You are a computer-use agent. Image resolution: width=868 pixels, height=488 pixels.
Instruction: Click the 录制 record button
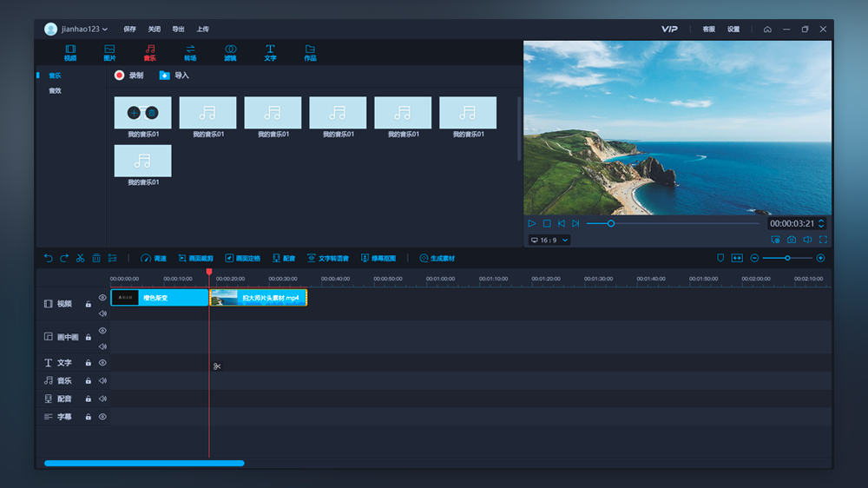128,76
